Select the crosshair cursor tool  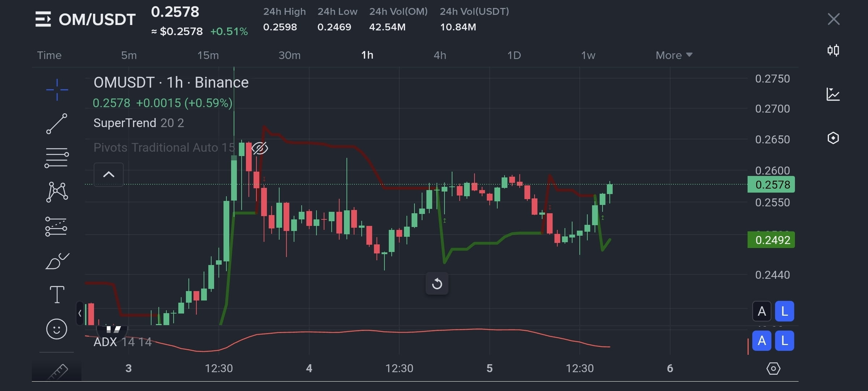tap(57, 89)
